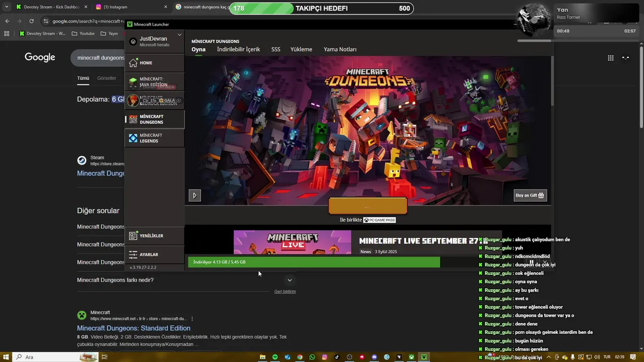644x362 pixels.
Task: Open options menu for minecraft.net result
Action: coord(192,319)
